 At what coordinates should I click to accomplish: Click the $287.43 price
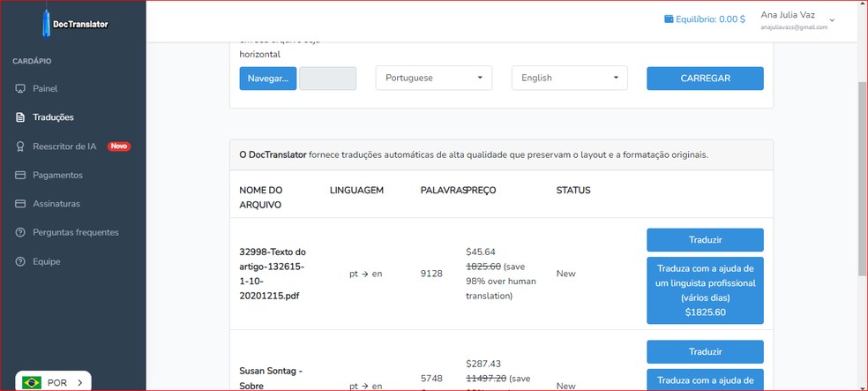tap(483, 364)
